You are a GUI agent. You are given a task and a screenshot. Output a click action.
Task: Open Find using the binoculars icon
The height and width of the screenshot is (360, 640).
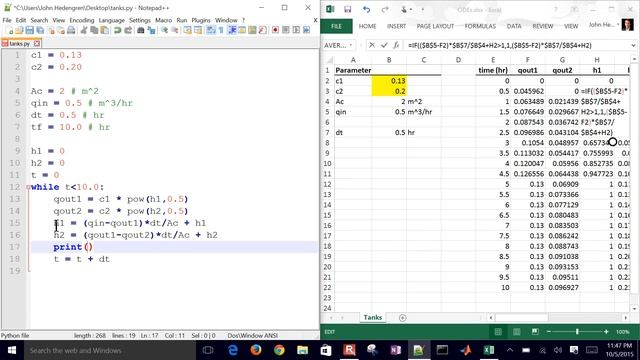(x=140, y=30)
